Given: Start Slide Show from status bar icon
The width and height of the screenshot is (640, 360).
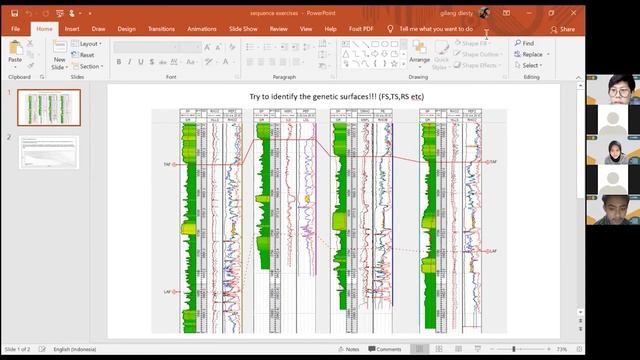Looking at the screenshot, I should click(478, 349).
